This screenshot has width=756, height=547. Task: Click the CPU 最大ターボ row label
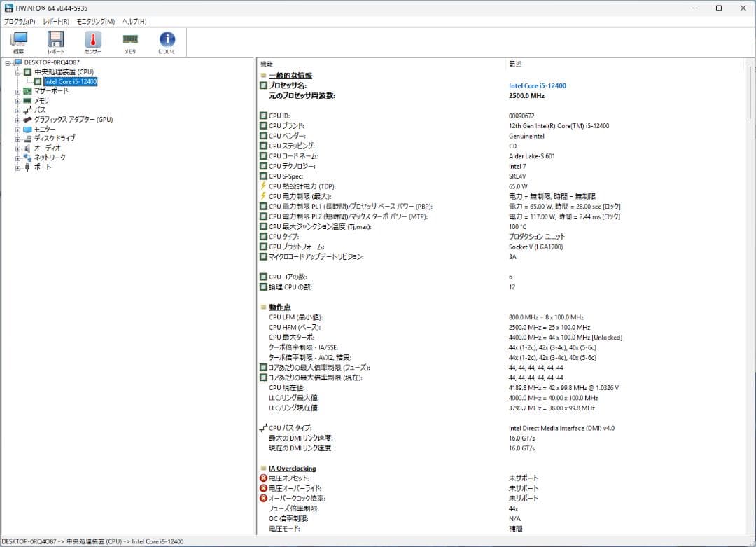[291, 337]
